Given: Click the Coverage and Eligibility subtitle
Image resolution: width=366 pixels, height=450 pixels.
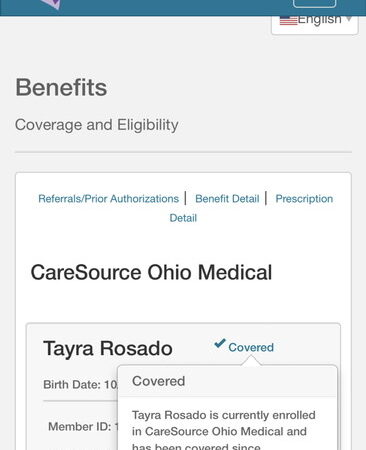Looking at the screenshot, I should pos(97,125).
